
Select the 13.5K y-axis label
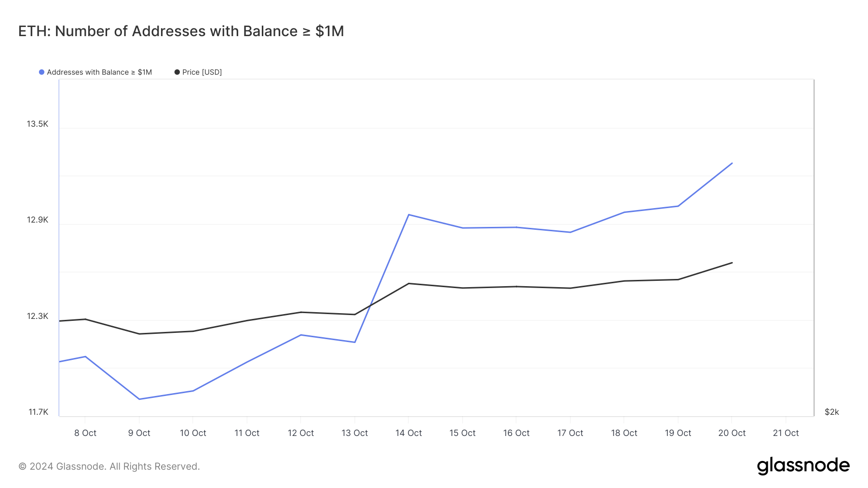pos(38,124)
